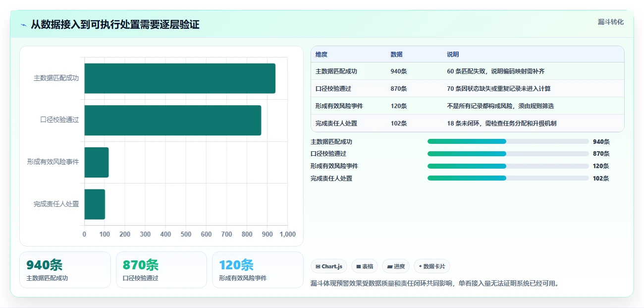
Task: Click the 进度 tag chip
Action: coord(396,266)
